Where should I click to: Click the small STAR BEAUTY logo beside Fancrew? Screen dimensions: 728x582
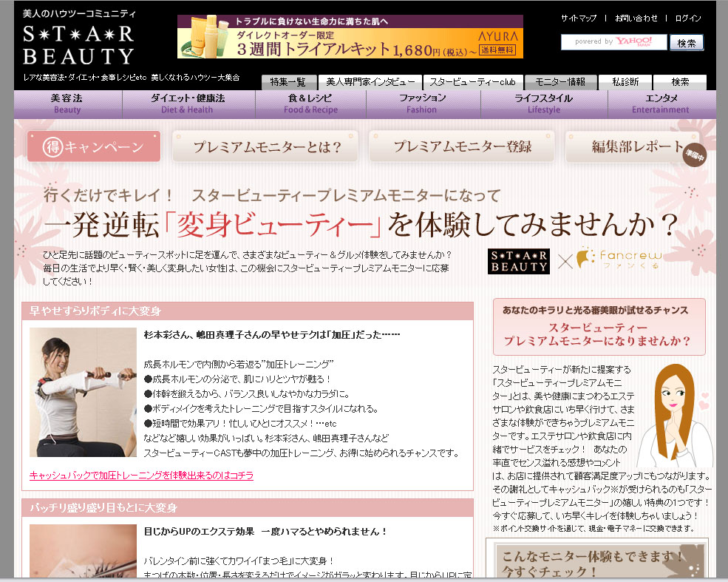[519, 261]
